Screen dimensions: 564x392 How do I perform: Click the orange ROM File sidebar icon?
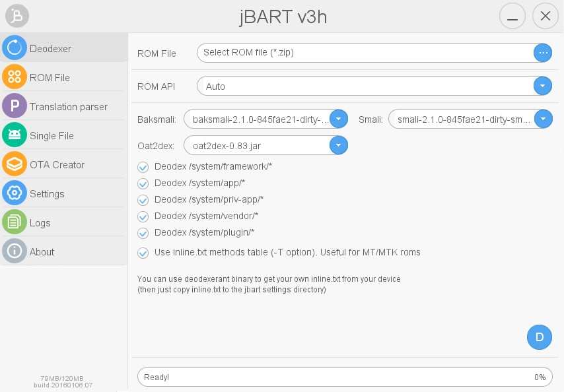(x=15, y=77)
